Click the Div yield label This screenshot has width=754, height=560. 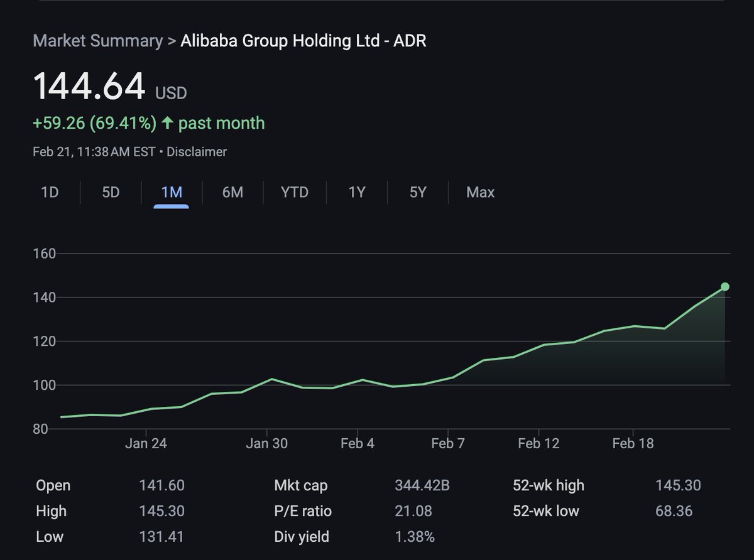tap(302, 537)
